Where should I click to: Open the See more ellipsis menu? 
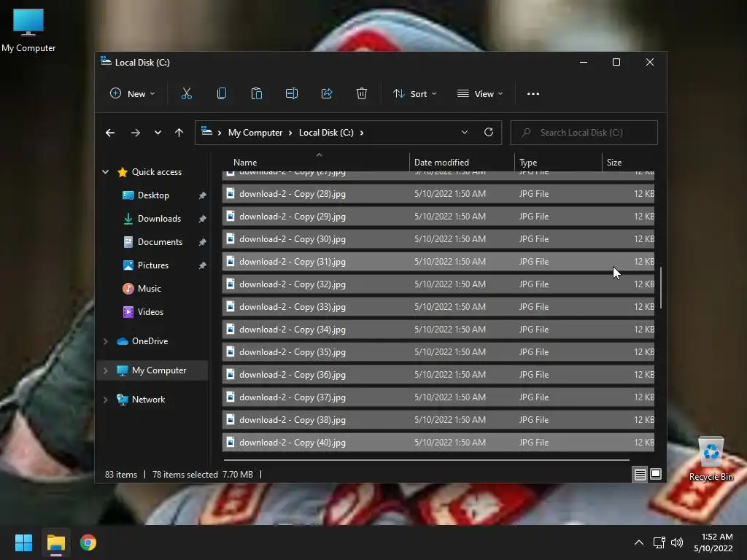[x=533, y=94]
